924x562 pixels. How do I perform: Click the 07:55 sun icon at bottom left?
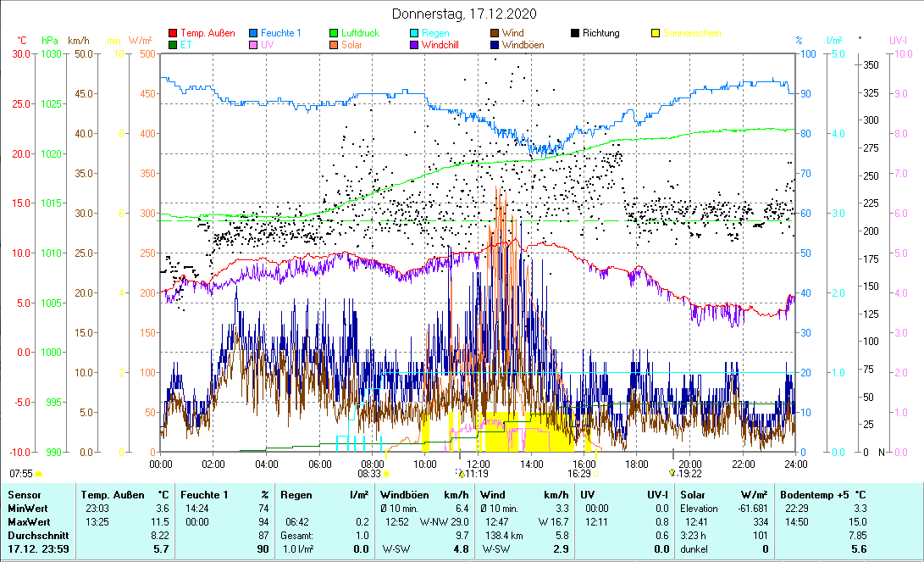click(x=38, y=474)
